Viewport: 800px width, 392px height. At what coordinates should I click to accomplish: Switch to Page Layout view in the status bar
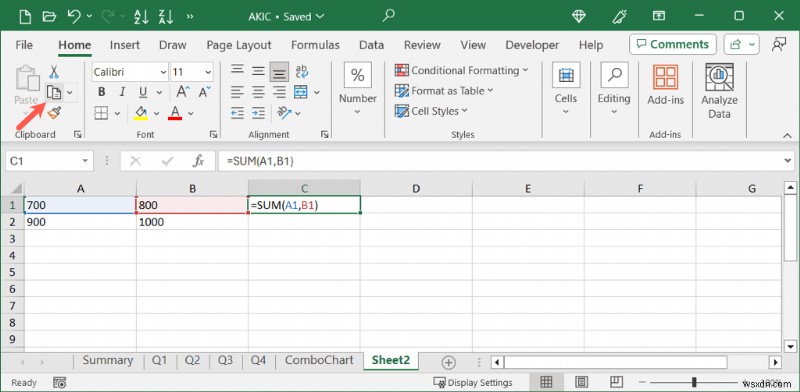(581, 382)
